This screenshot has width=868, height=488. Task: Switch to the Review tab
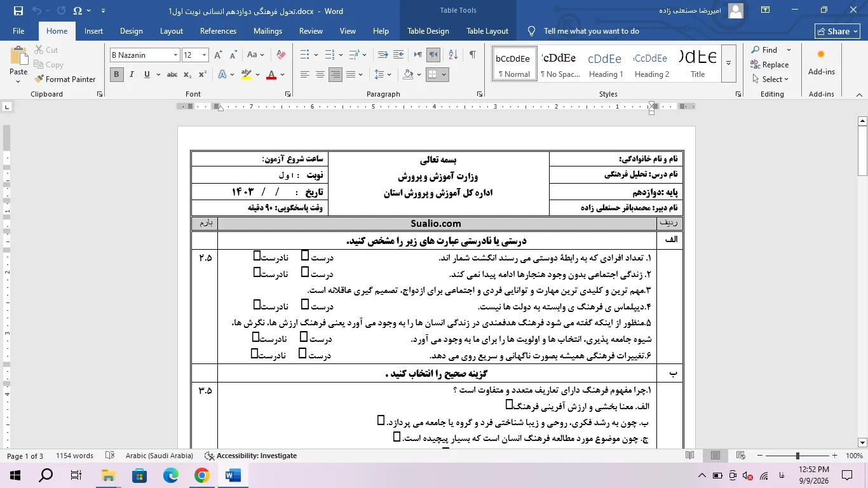point(311,31)
